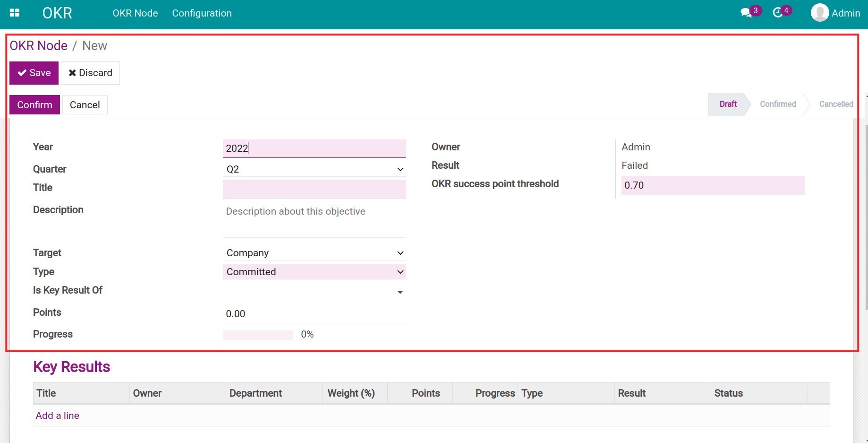Click the OKR success point threshold field
Image resolution: width=868 pixels, height=443 pixels.
coord(712,185)
